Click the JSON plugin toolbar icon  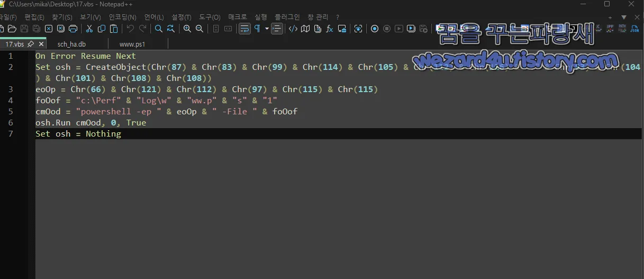[x=634, y=29]
